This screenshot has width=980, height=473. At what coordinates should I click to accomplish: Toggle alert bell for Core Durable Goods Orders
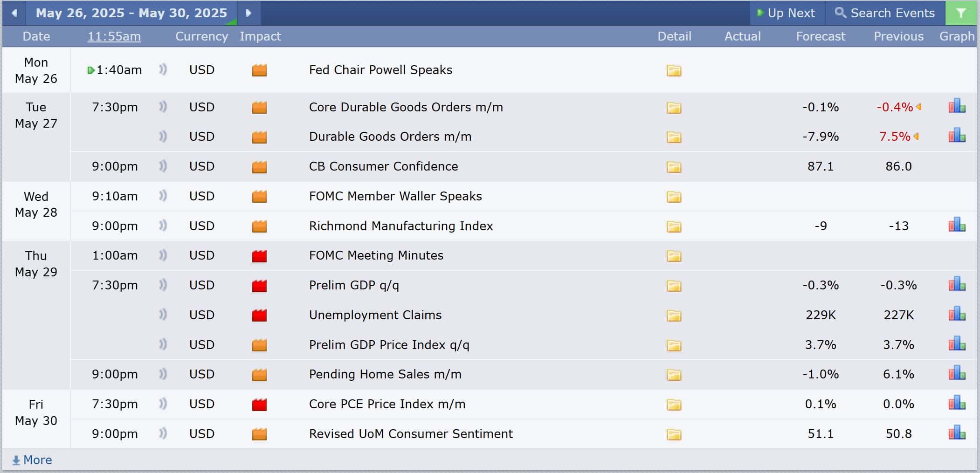click(163, 107)
